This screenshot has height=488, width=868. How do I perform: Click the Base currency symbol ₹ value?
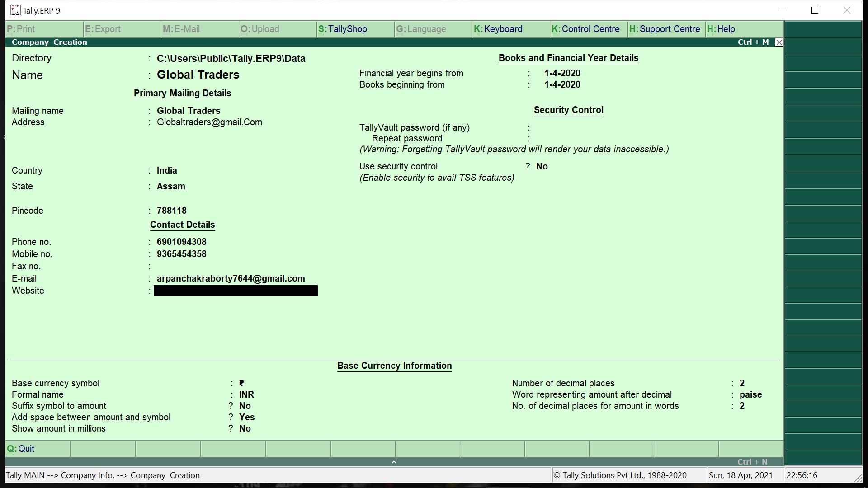click(x=241, y=383)
